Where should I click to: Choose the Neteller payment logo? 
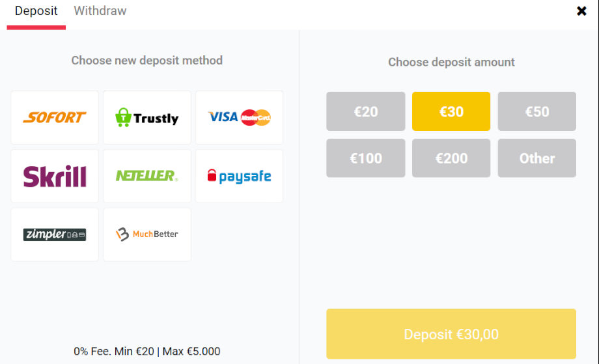147,176
